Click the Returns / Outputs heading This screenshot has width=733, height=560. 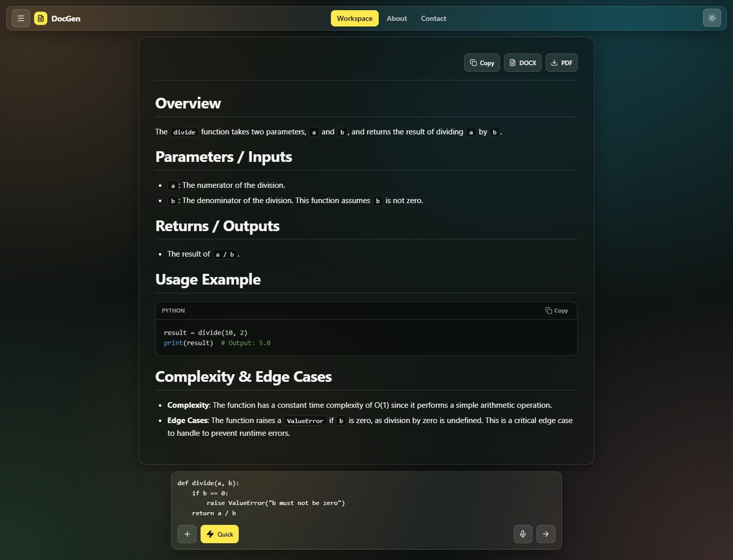click(x=217, y=226)
